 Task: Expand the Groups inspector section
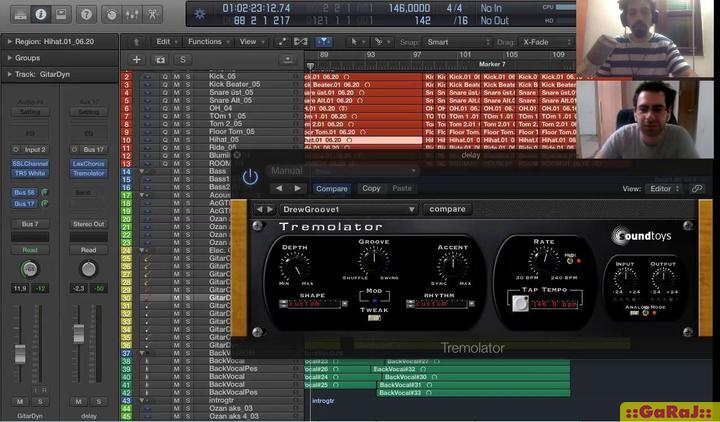(10, 58)
